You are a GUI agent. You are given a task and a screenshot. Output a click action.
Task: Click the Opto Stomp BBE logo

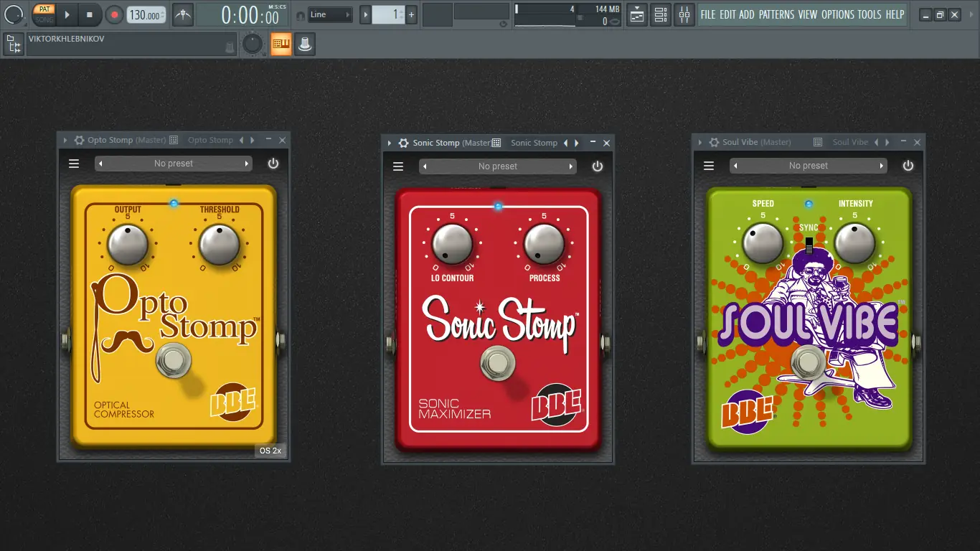233,403
